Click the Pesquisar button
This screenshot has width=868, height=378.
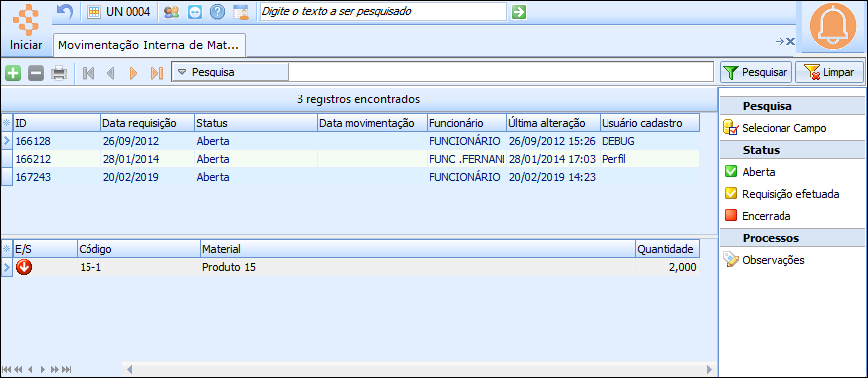[x=756, y=72]
